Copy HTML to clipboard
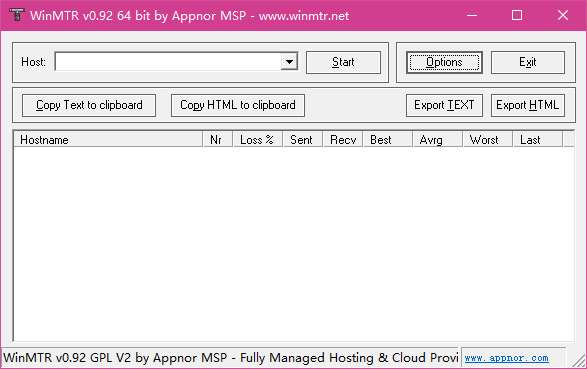Viewport: 587px width, 369px height. [238, 105]
